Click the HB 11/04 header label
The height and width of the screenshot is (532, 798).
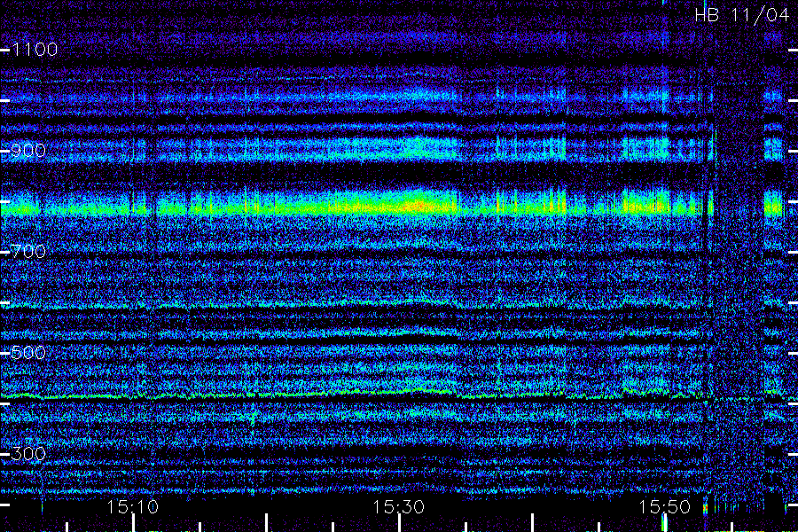[x=742, y=15]
